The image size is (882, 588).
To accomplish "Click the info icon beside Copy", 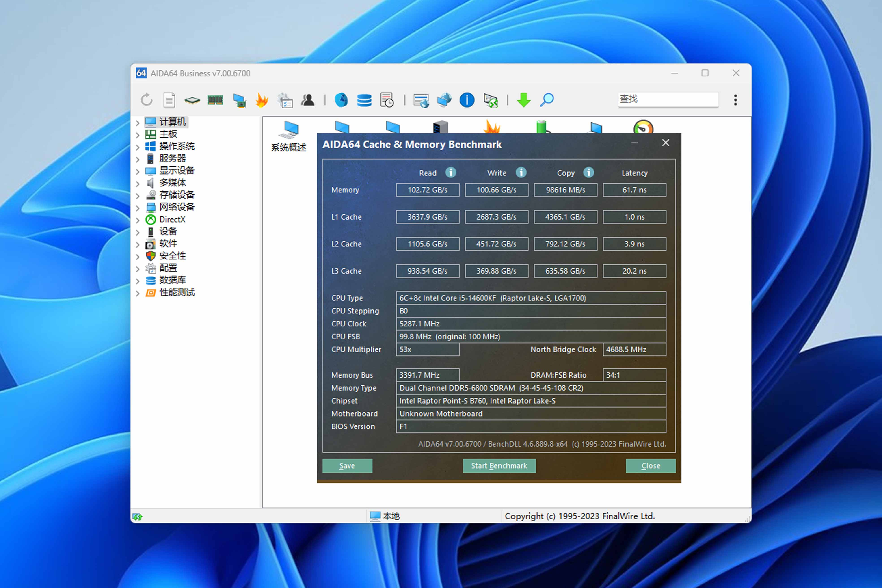I will click(x=589, y=173).
